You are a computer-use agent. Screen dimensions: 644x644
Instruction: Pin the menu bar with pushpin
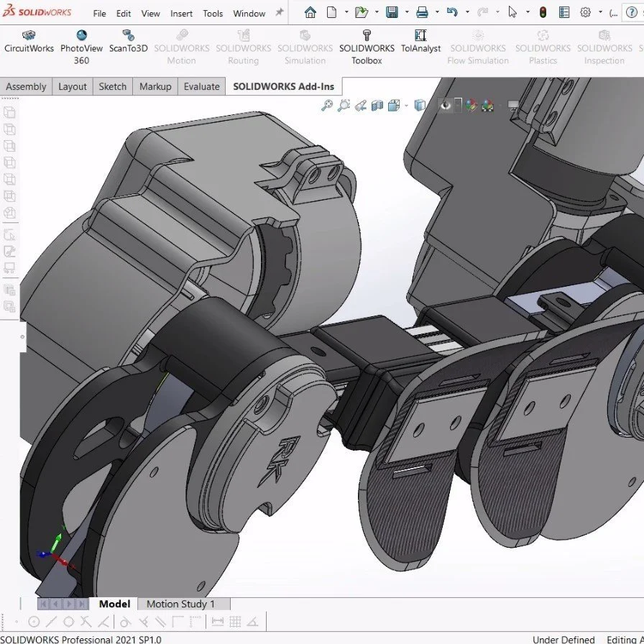click(x=280, y=12)
